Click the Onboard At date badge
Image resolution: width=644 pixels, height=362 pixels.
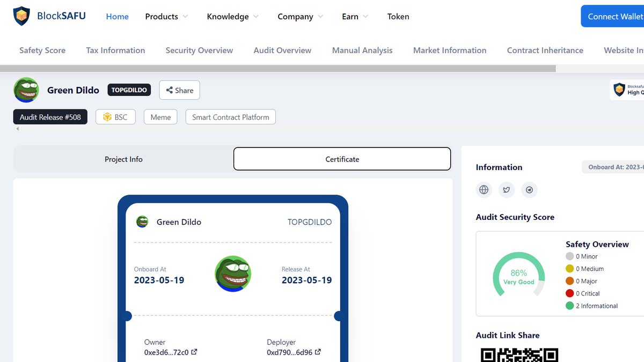click(613, 167)
